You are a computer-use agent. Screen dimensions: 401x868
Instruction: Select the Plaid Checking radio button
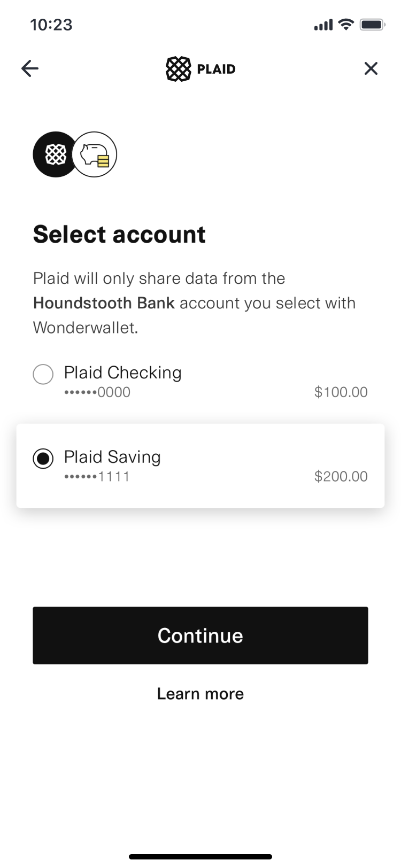(x=43, y=374)
